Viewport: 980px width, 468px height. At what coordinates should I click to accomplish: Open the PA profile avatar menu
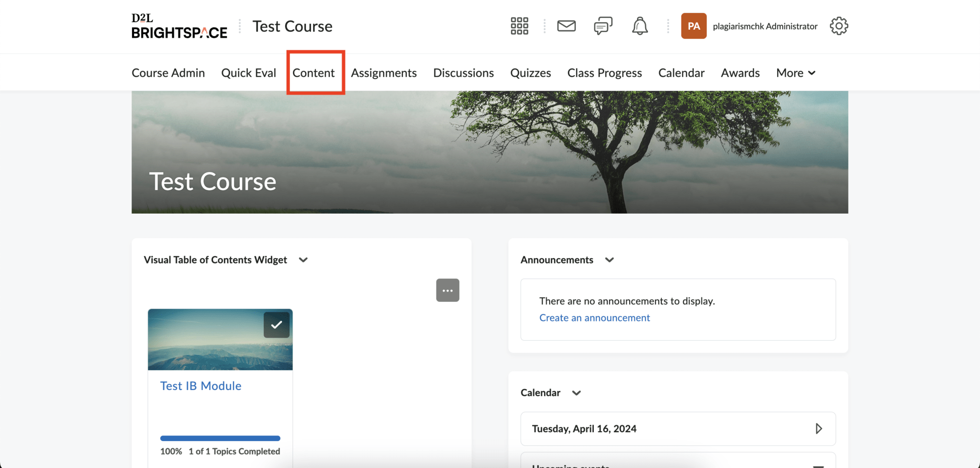[693, 26]
